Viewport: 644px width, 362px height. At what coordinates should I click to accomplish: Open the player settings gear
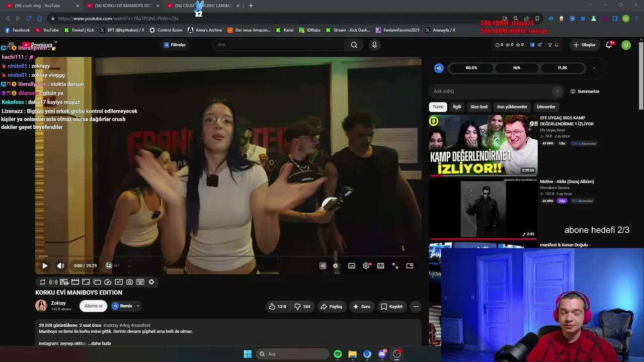(366, 266)
